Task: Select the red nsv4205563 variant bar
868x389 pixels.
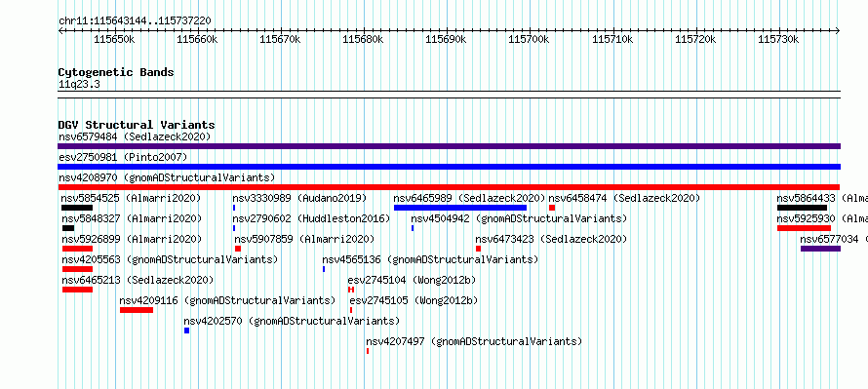Action: pos(77,269)
